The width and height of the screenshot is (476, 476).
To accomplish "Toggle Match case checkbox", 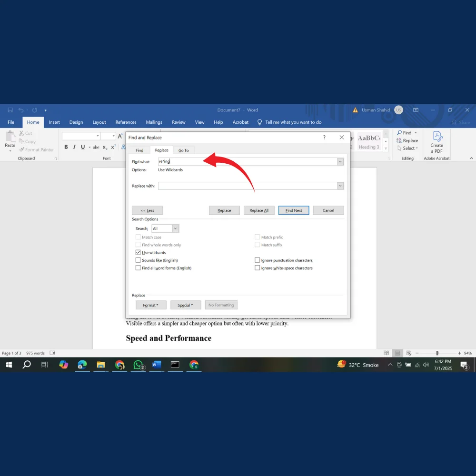I will click(138, 237).
